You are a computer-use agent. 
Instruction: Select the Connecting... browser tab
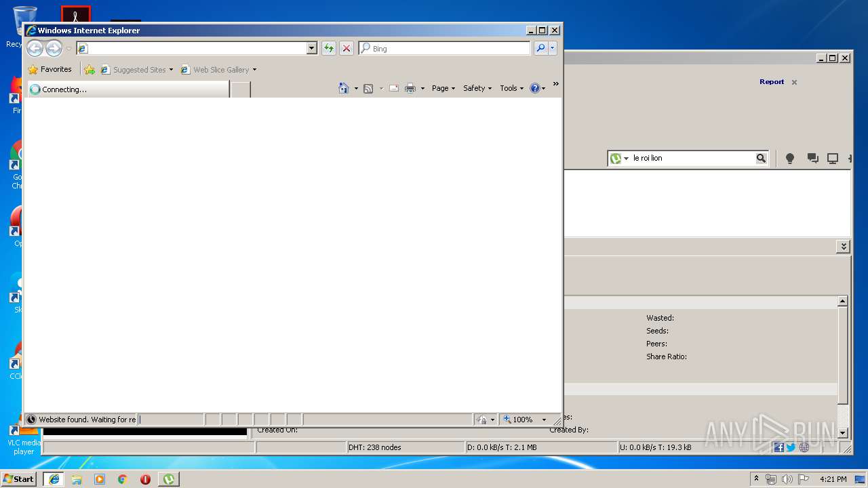coord(127,89)
